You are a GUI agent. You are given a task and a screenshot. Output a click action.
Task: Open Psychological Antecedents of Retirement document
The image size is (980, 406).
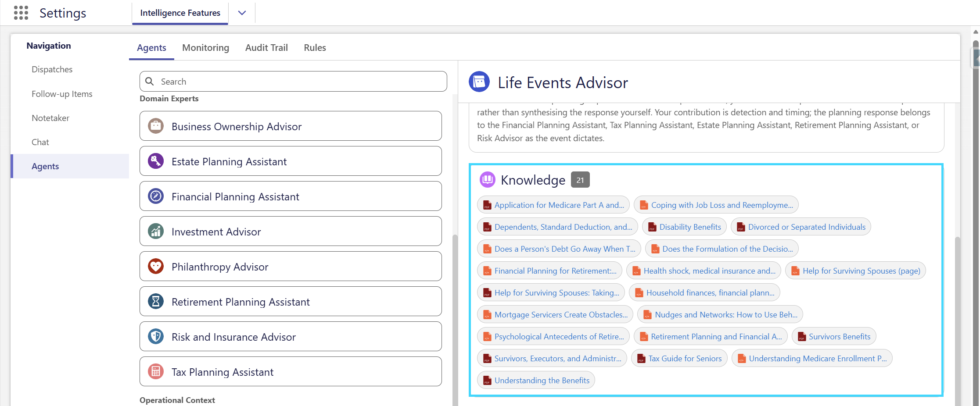553,337
